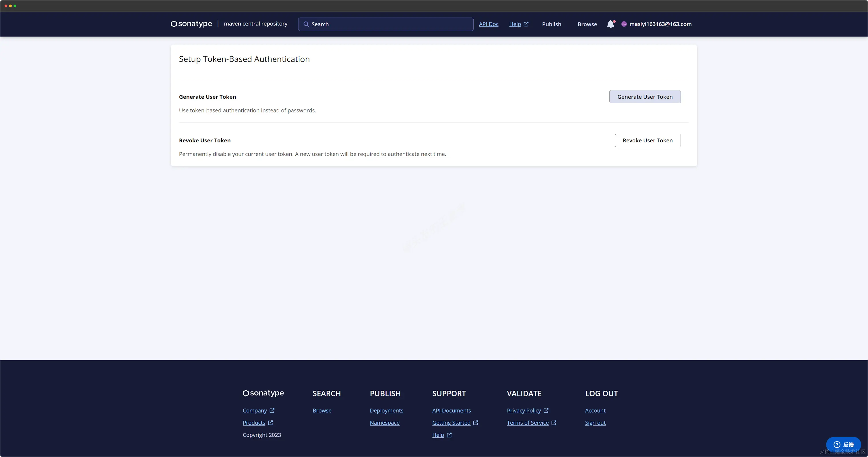The height and width of the screenshot is (457, 868).
Task: Click the footer Sonatype logo
Action: 263,393
